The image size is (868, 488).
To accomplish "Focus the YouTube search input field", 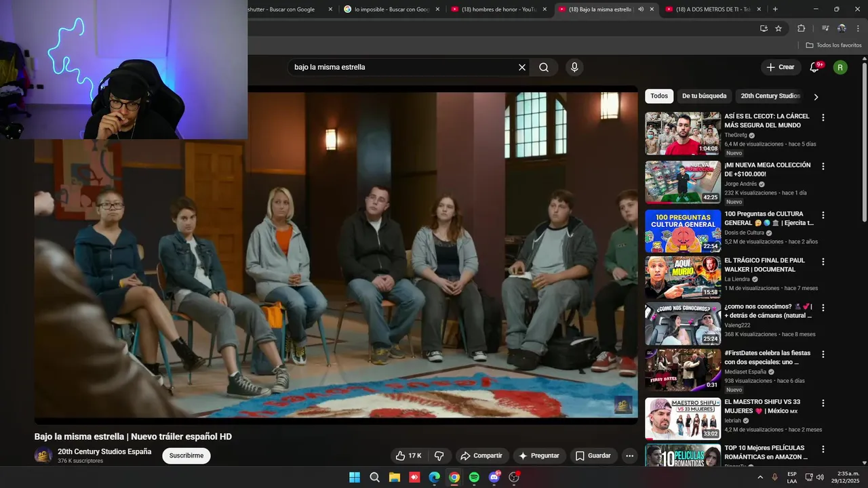I will [403, 67].
